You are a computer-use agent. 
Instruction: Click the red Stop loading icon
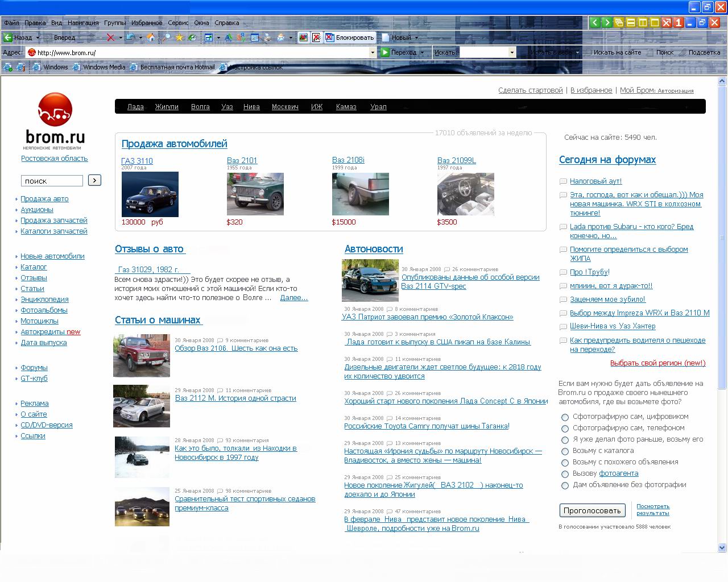(110, 38)
